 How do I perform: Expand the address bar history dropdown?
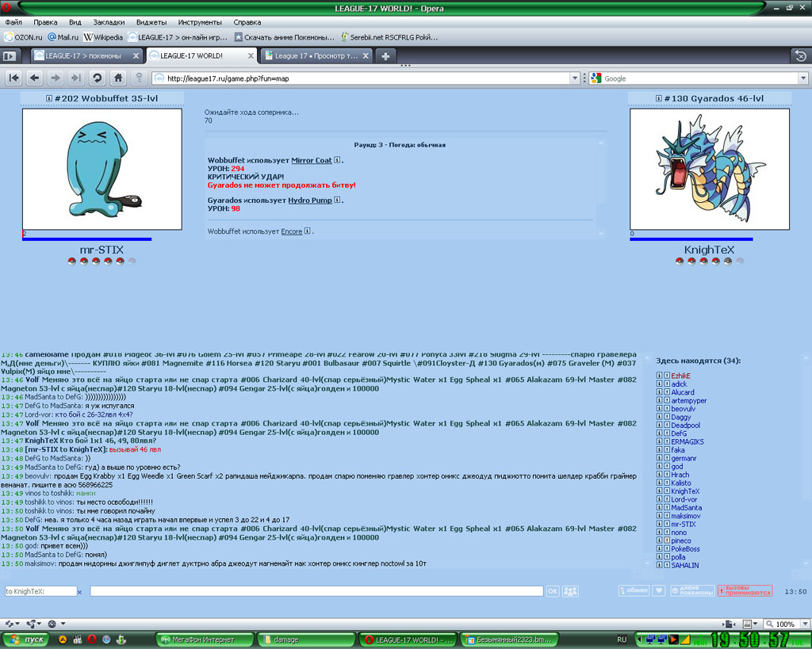[574, 78]
